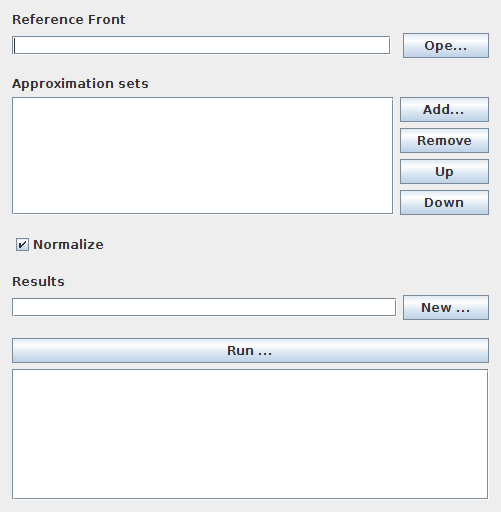Viewport: 501px width, 512px height.
Task: Toggle normalization via its check mark box
Action: pos(22,245)
